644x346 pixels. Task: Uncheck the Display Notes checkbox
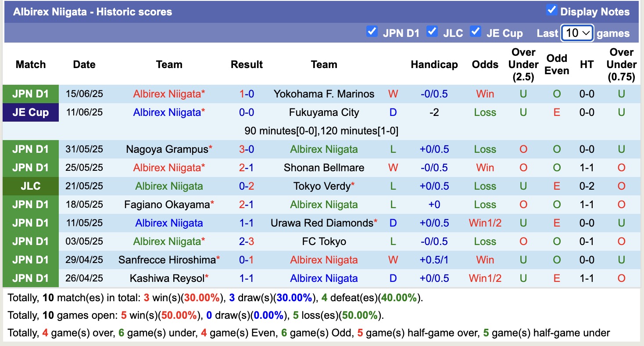click(552, 9)
